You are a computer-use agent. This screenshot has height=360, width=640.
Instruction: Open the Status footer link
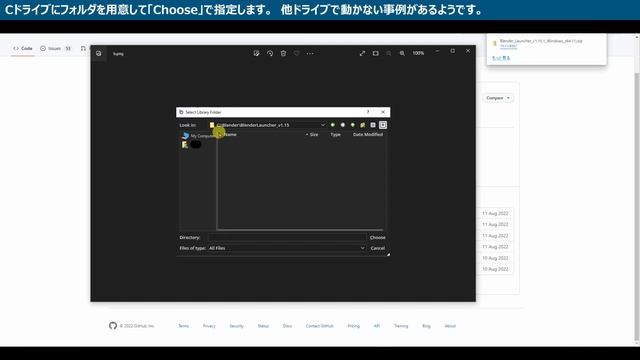pyautogui.click(x=263, y=326)
